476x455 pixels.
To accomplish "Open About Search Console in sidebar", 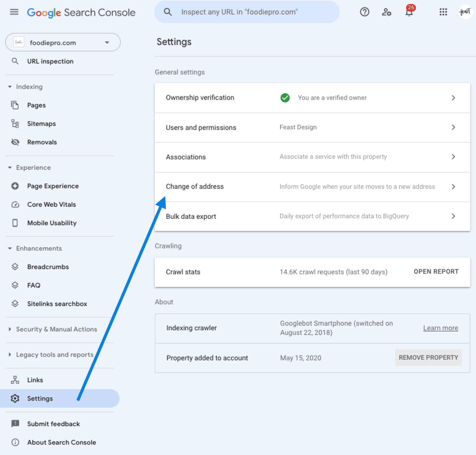I will pos(62,442).
